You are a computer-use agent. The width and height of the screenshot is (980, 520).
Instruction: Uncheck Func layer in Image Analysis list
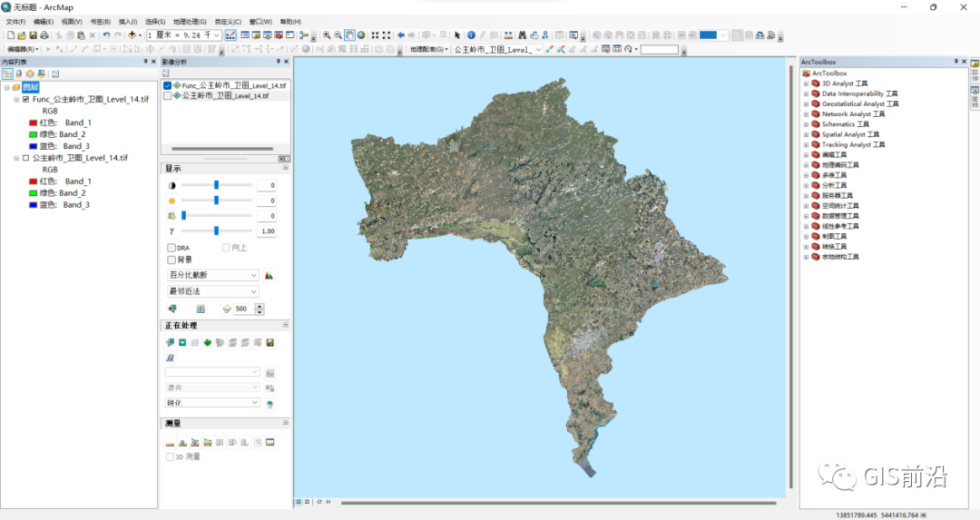pyautogui.click(x=168, y=85)
